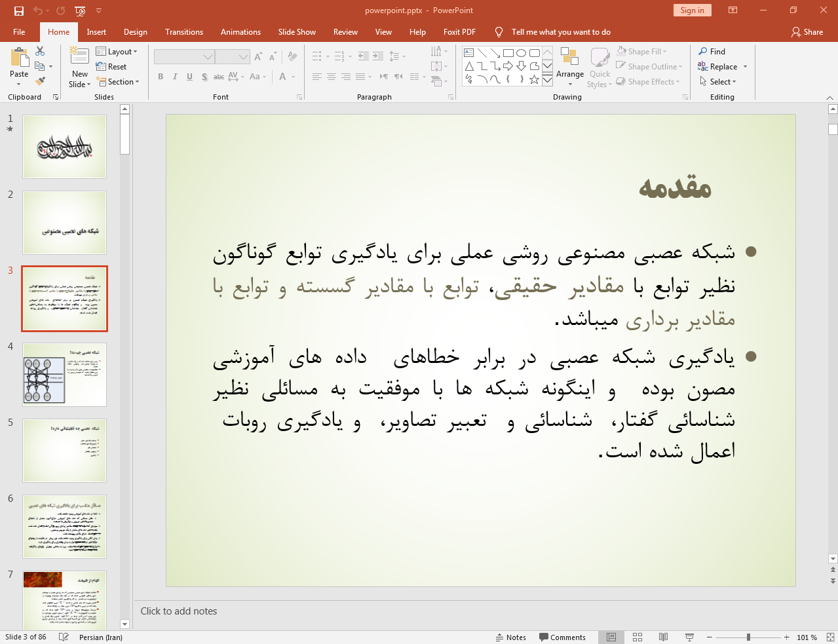Toggle the Notes pane
Image resolution: width=838 pixels, height=644 pixels.
tap(511, 637)
